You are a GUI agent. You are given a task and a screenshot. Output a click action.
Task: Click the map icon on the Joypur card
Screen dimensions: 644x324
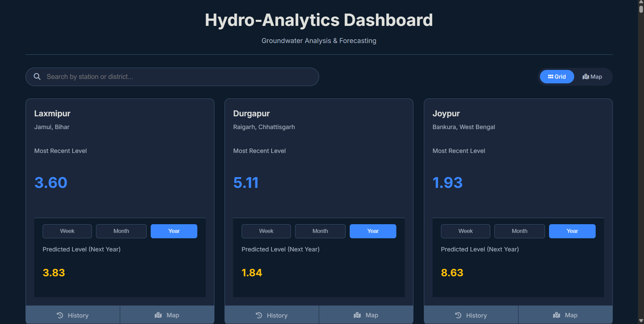tap(556, 315)
